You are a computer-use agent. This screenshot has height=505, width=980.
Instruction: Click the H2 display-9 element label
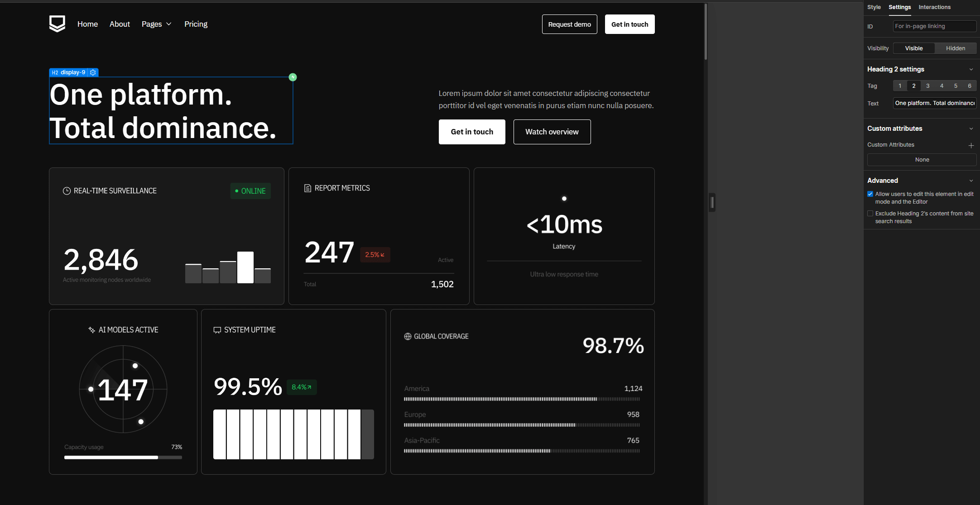click(68, 72)
